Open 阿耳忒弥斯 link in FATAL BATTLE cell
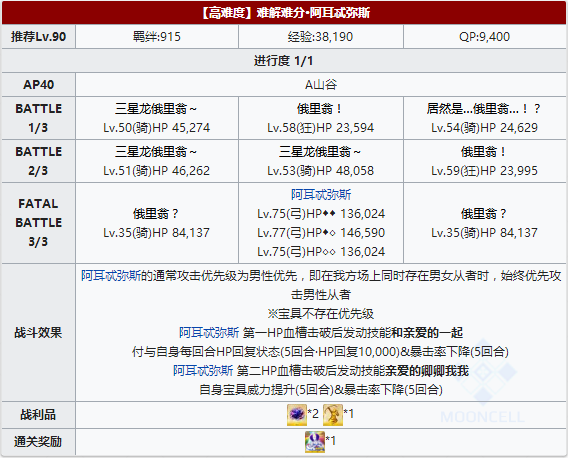 point(321,195)
